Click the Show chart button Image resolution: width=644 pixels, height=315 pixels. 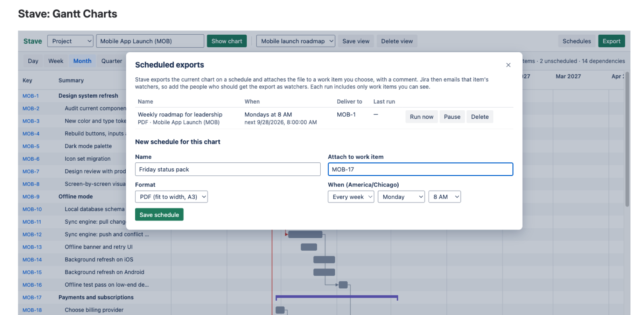tap(227, 41)
